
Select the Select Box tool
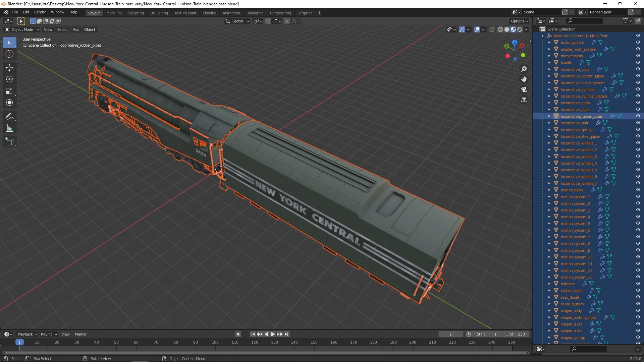pos(9,43)
